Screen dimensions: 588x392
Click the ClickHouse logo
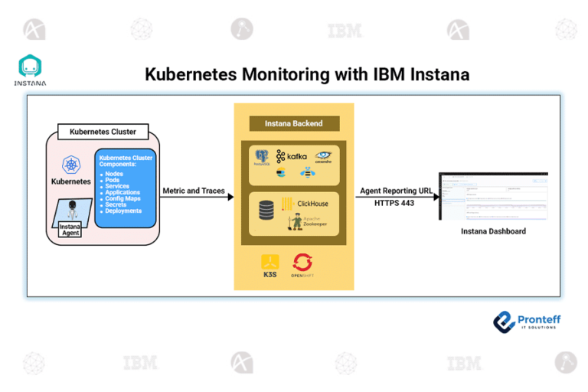click(x=305, y=204)
